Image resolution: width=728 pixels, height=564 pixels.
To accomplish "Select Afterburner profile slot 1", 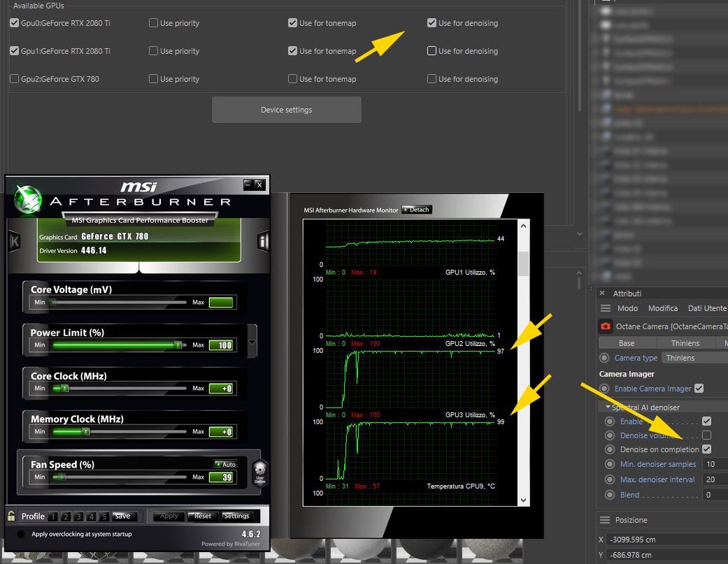I will coord(53,516).
